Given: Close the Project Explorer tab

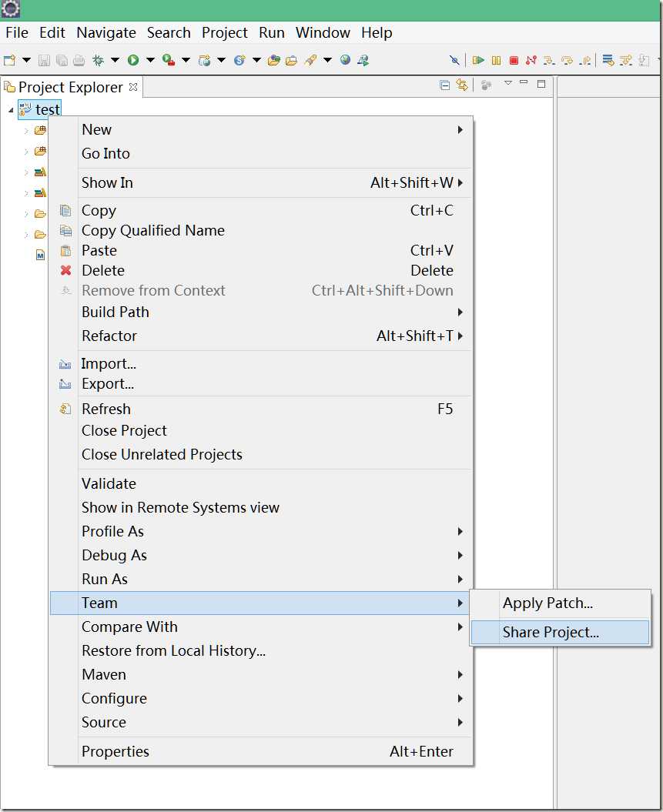Looking at the screenshot, I should pyautogui.click(x=133, y=87).
